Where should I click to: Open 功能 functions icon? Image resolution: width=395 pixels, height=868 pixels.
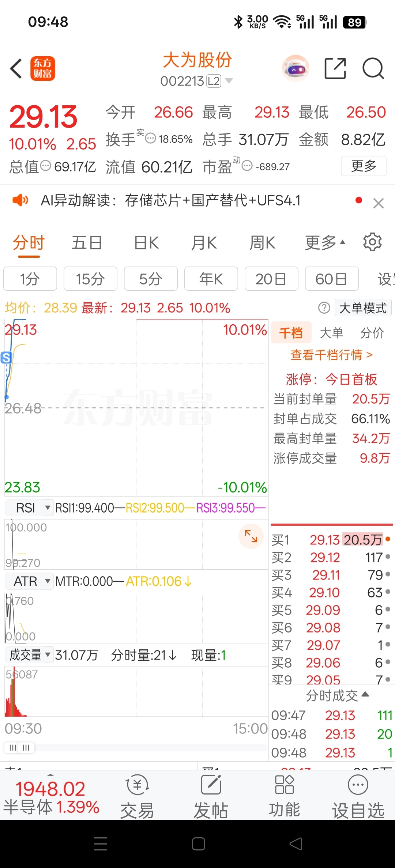(x=285, y=796)
